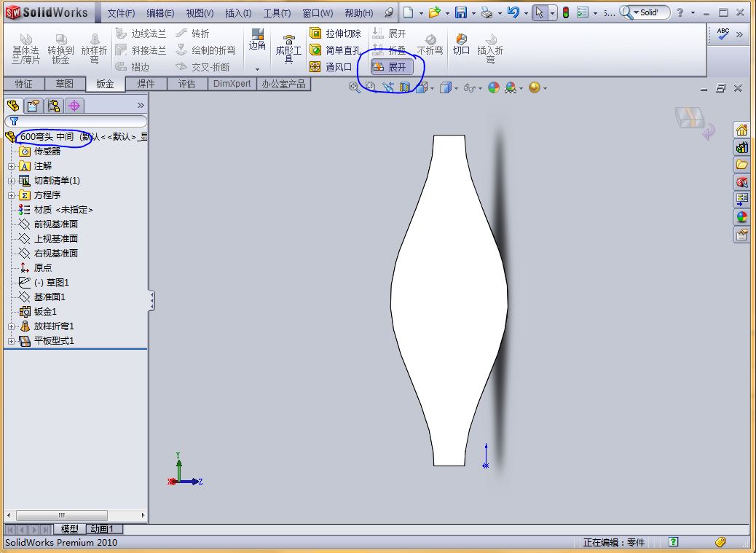Click the Undo arrow icon
Screen dimensions: 756x553
[x=513, y=12]
